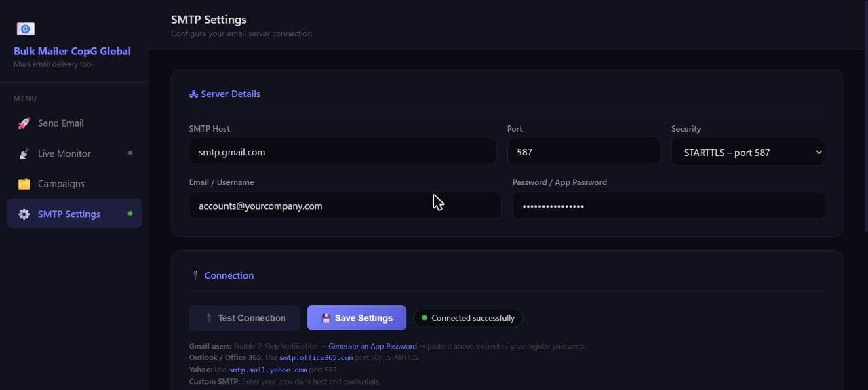Click the page scrollbar on the right edge
This screenshot has width=868, height=390.
pos(865,115)
